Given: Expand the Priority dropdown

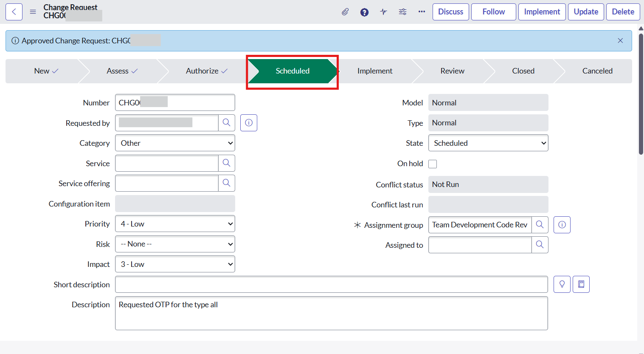Looking at the screenshot, I should tap(175, 224).
